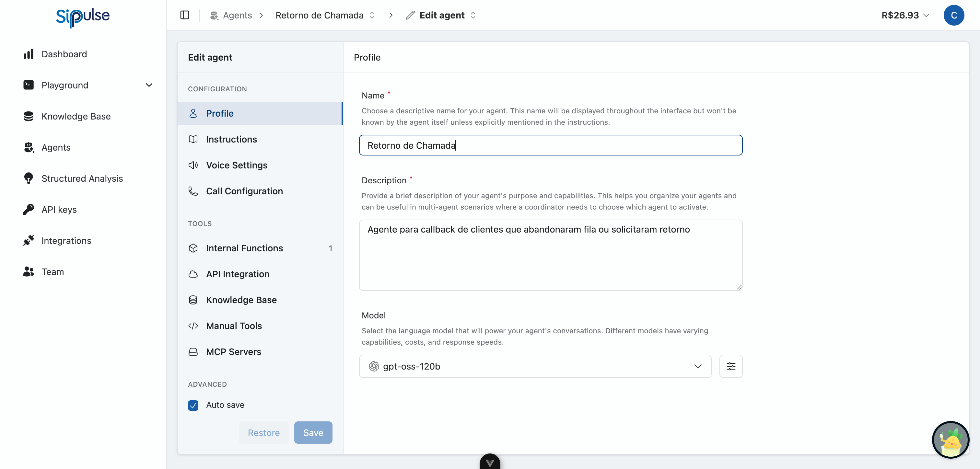This screenshot has width=980, height=469.
Task: Open the Voice Settings section
Action: point(236,165)
